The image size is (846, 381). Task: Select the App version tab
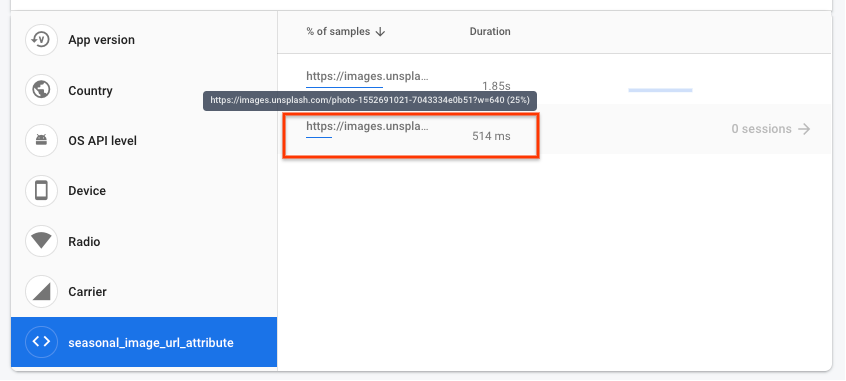(144, 39)
